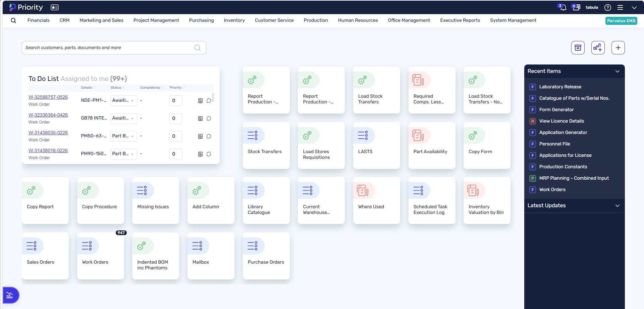
Task: Click the Priority logo in header
Action: coord(26,7)
